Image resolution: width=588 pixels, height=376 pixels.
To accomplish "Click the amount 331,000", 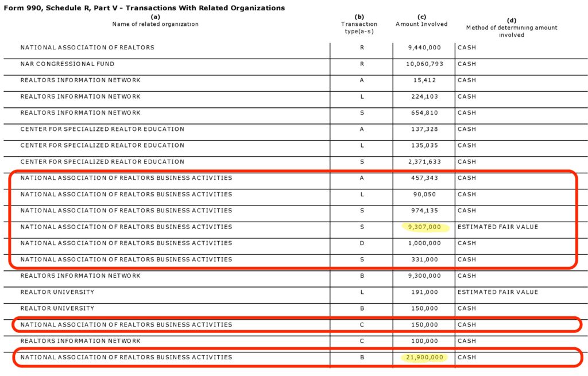I will click(x=424, y=259).
